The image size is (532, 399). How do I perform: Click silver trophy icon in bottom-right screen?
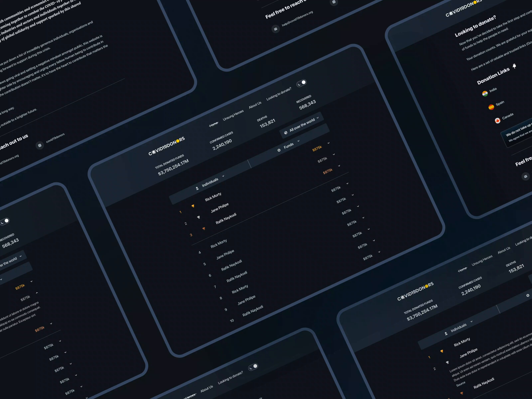(447, 362)
